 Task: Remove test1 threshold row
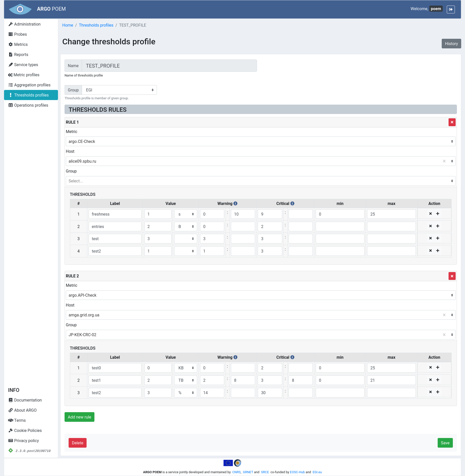click(x=430, y=380)
